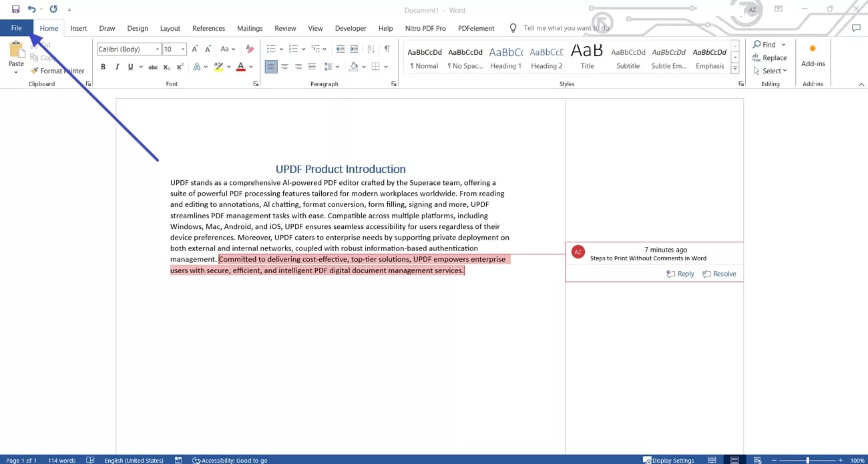Save the document with the floppy icon
Screen dimensions: 868x464
tap(15, 9)
